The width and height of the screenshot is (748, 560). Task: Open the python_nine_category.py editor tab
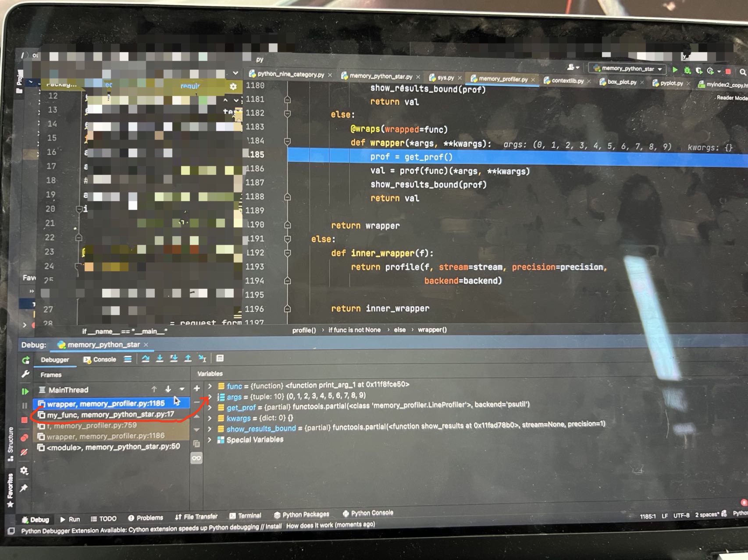(290, 74)
